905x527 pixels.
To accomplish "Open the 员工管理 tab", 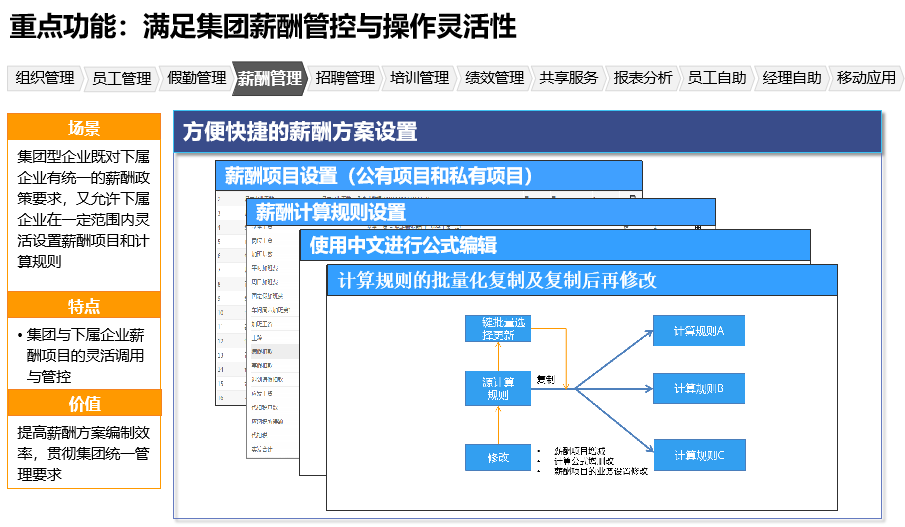I will pos(121,78).
